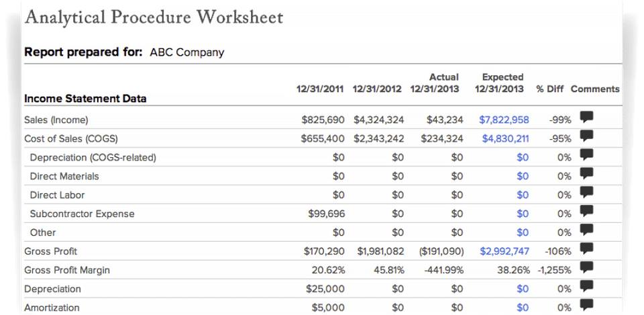Image resolution: width=644 pixels, height=315 pixels.
Task: Click expected COGS value $4,830,211
Action: click(x=505, y=139)
